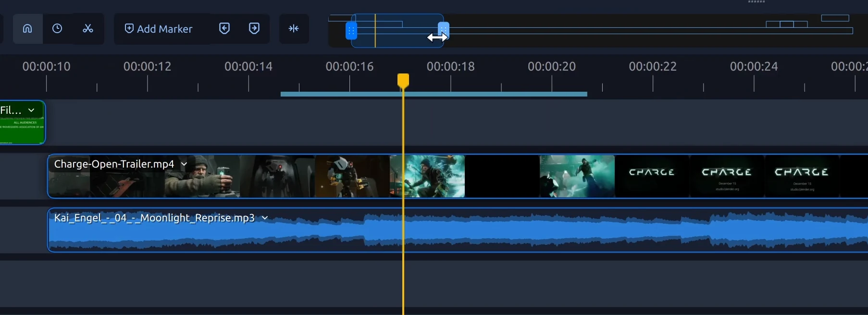Viewport: 868px width, 315px height.
Task: Click the left zoom slider handle
Action: [351, 31]
